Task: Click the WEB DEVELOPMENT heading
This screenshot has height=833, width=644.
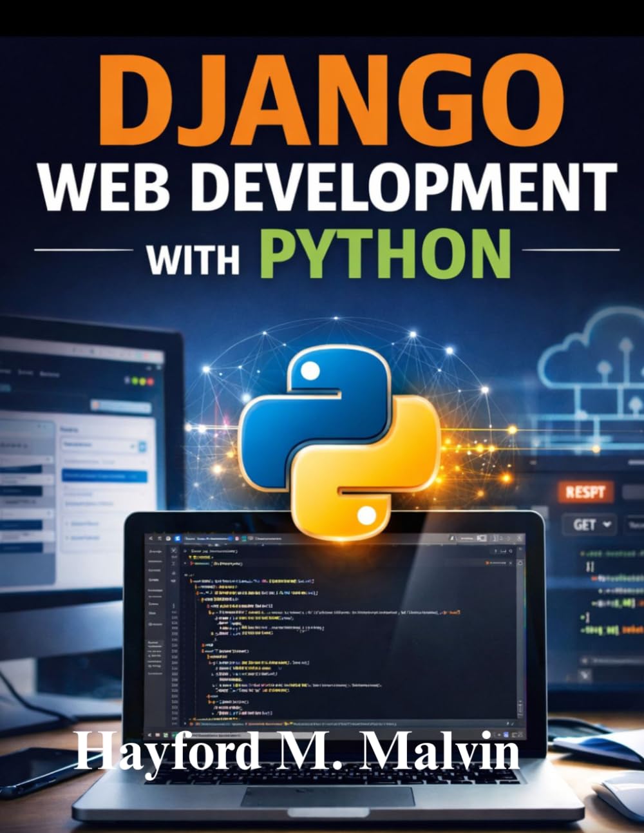Action: pyautogui.click(x=327, y=187)
